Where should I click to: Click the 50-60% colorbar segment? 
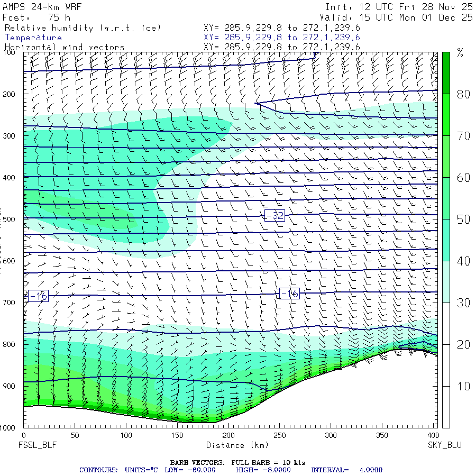[x=446, y=198]
